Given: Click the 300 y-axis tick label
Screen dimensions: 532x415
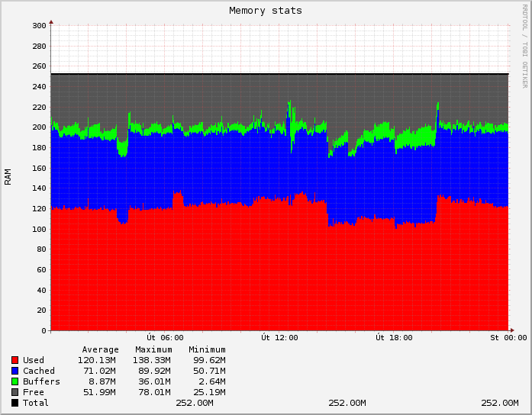Looking at the screenshot, I should pos(40,25).
